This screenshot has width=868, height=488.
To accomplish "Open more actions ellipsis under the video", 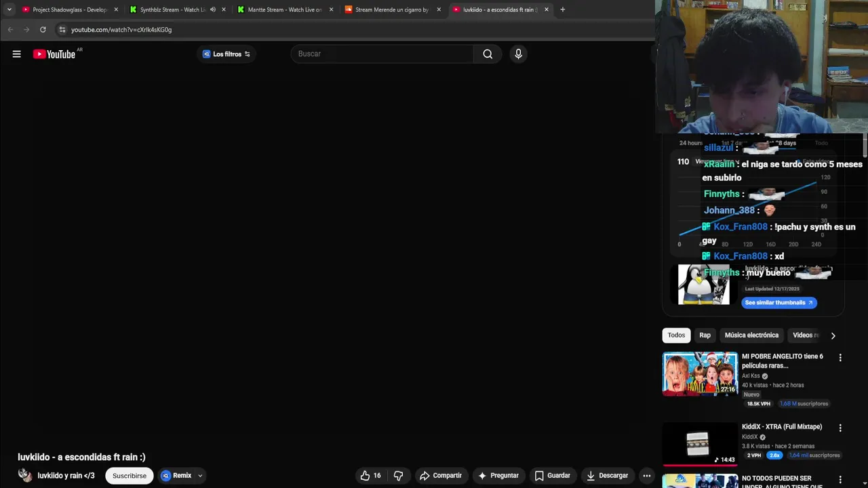I will [x=647, y=476].
